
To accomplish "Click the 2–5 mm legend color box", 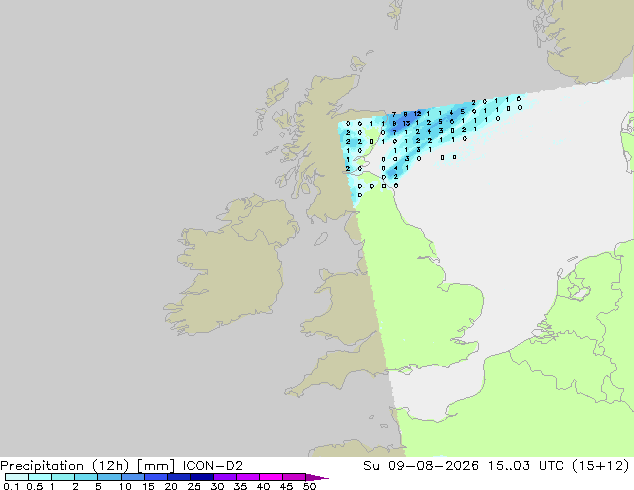I will pos(86,477).
